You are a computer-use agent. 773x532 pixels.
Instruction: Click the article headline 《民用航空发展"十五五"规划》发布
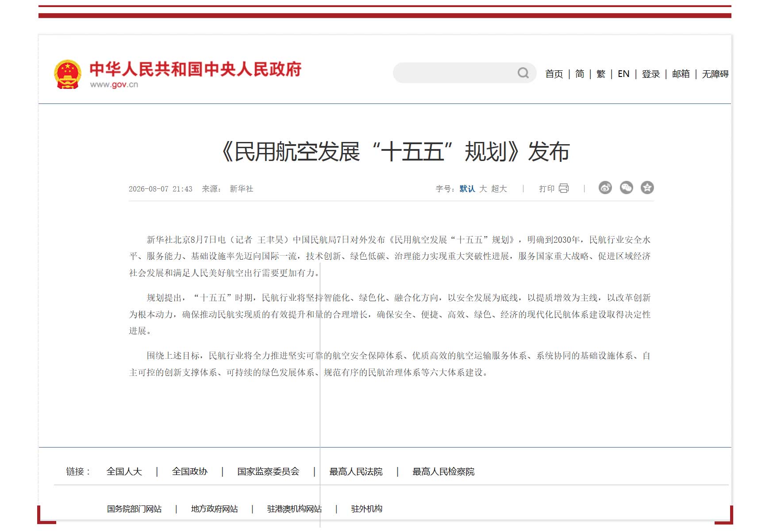(x=394, y=152)
